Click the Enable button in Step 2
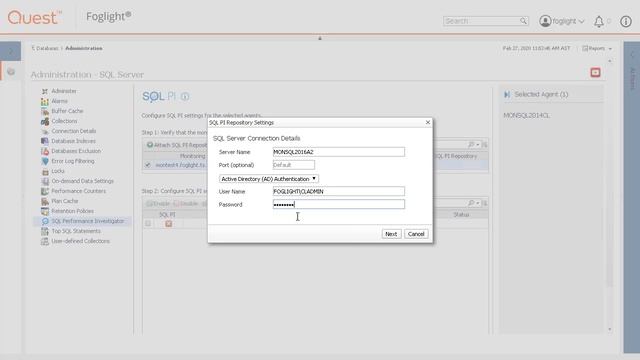The height and width of the screenshot is (360, 640). pos(158,203)
